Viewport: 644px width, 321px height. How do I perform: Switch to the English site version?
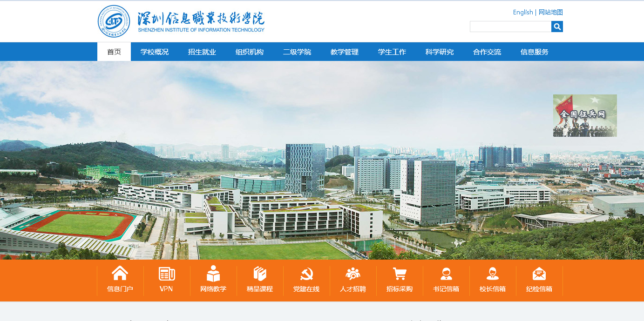point(522,12)
